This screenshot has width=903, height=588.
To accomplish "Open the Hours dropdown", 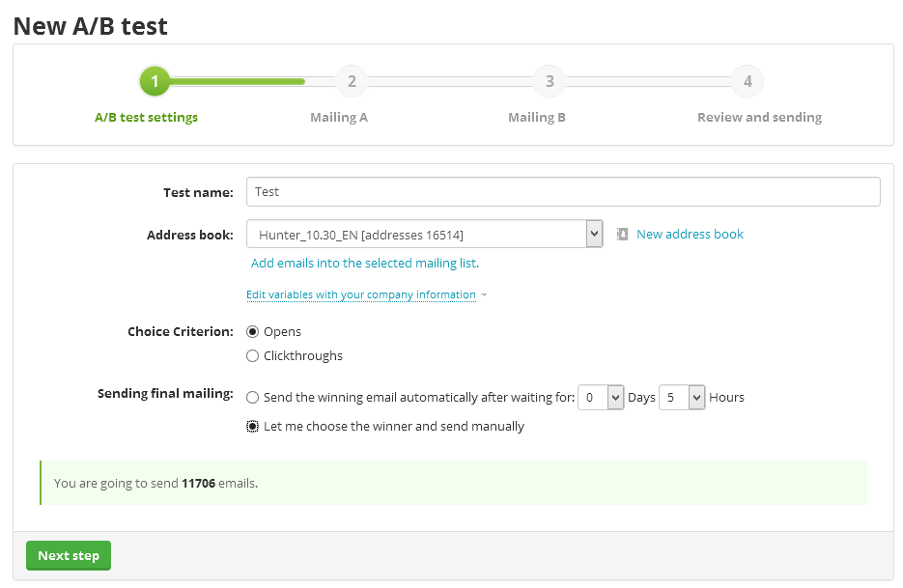I will click(x=683, y=397).
